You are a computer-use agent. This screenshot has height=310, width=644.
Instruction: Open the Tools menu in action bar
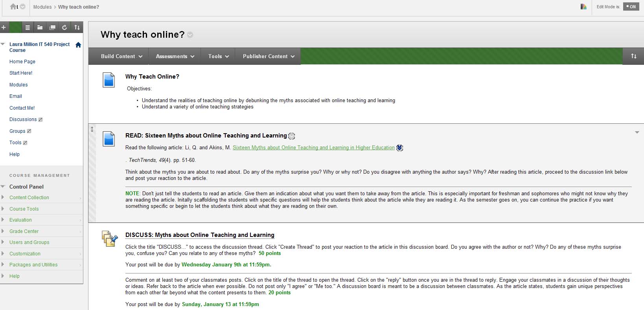point(218,56)
